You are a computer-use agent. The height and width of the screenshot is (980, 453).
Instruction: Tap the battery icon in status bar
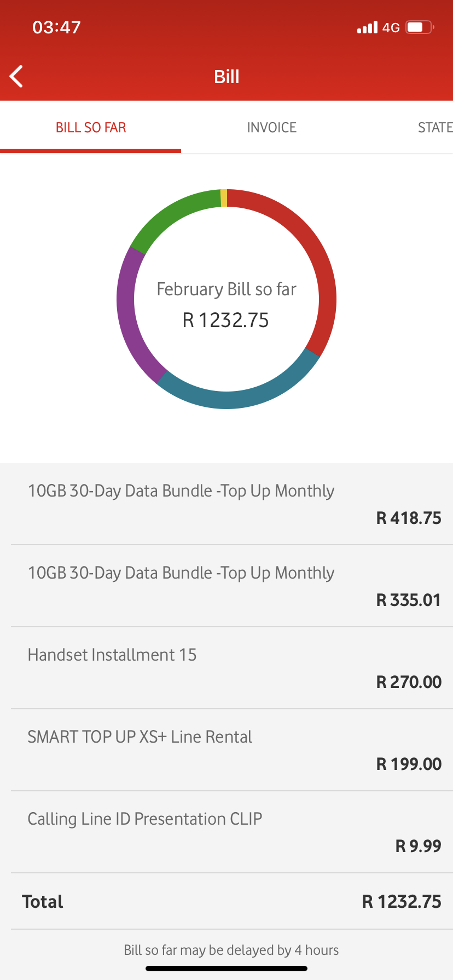(420, 27)
